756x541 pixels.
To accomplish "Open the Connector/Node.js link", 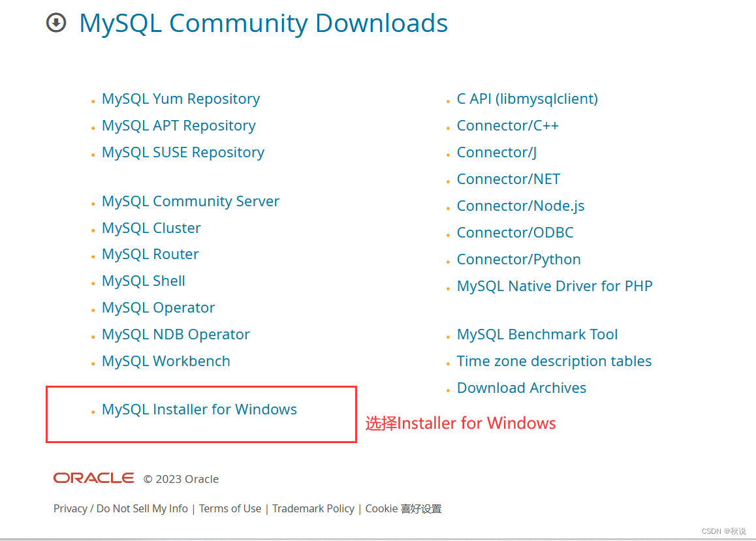I will 520,206.
